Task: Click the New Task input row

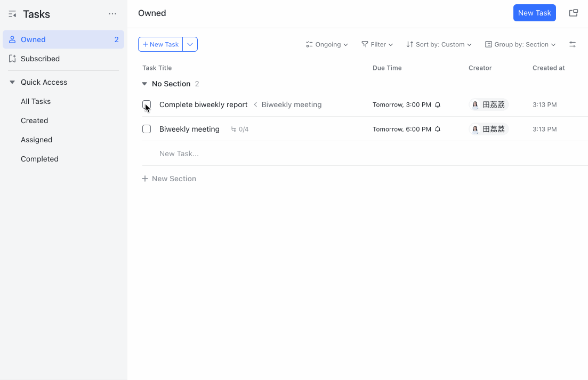Action: pyautogui.click(x=179, y=153)
